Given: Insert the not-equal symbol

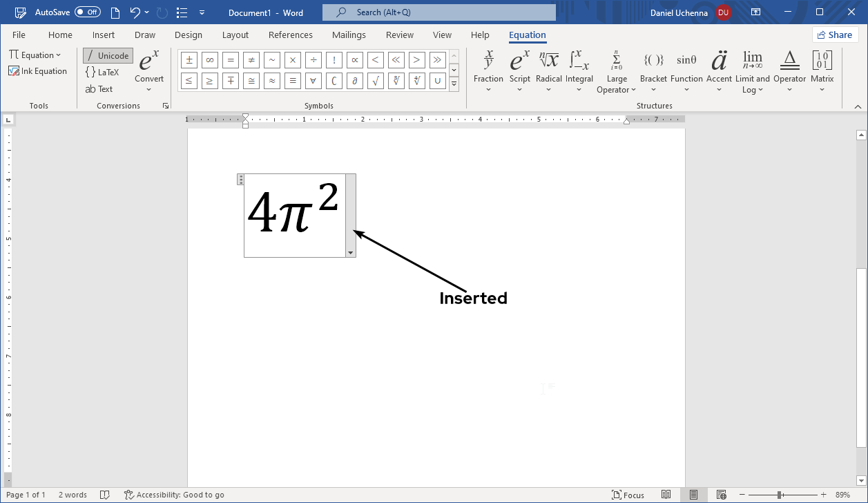Looking at the screenshot, I should (251, 60).
